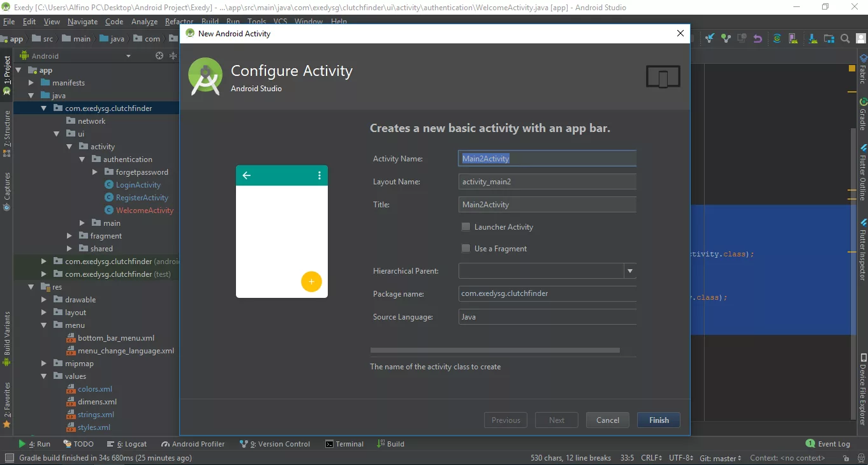Viewport: 868px width, 465px height.
Task: Click the yellow floating plus button in preview
Action: click(311, 281)
